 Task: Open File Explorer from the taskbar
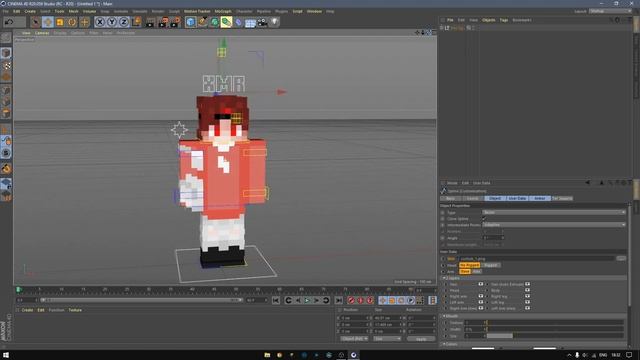click(267, 355)
